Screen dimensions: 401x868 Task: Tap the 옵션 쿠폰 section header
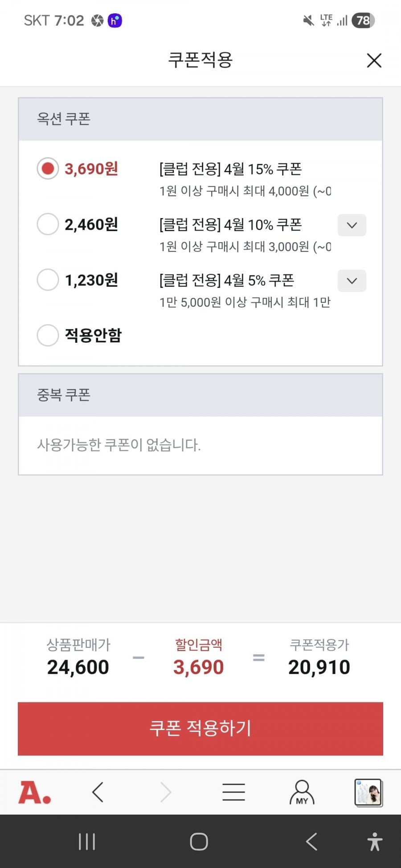[64, 119]
